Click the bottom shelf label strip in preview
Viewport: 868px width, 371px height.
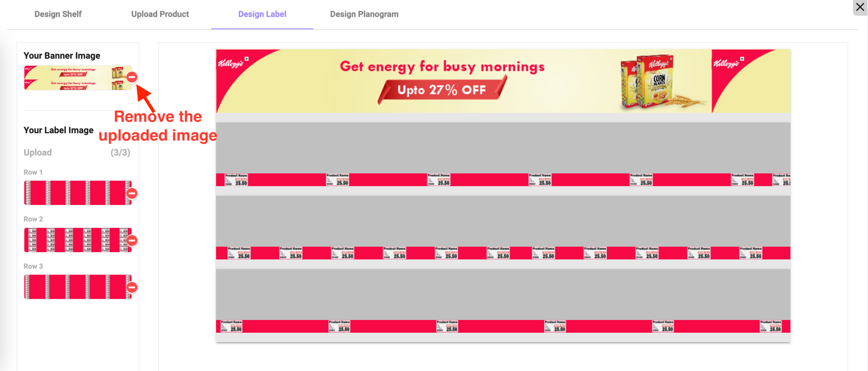point(503,326)
